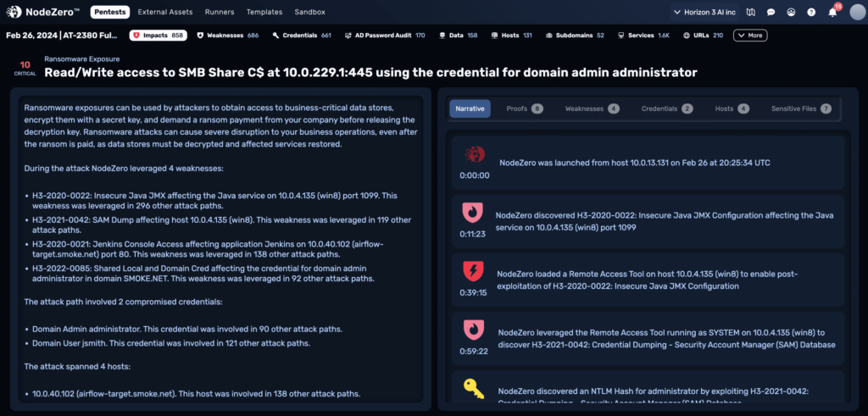Click the community support icon in header
The width and height of the screenshot is (868, 416).
[x=791, y=13]
